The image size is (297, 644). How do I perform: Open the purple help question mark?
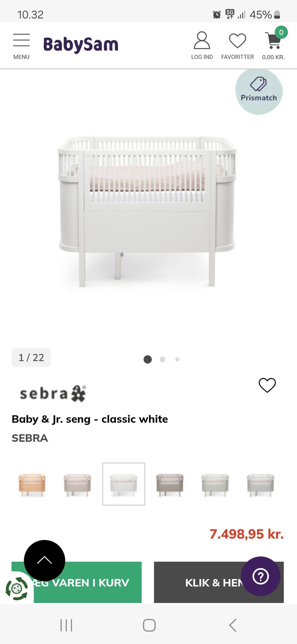(x=260, y=576)
